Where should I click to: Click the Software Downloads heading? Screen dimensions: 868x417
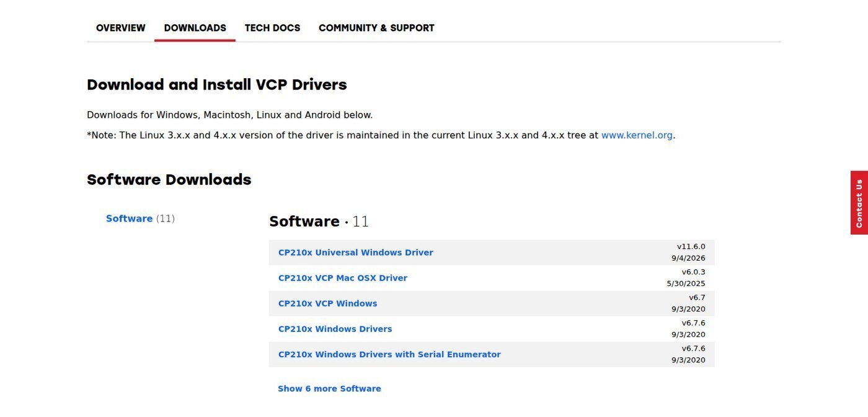(x=169, y=180)
